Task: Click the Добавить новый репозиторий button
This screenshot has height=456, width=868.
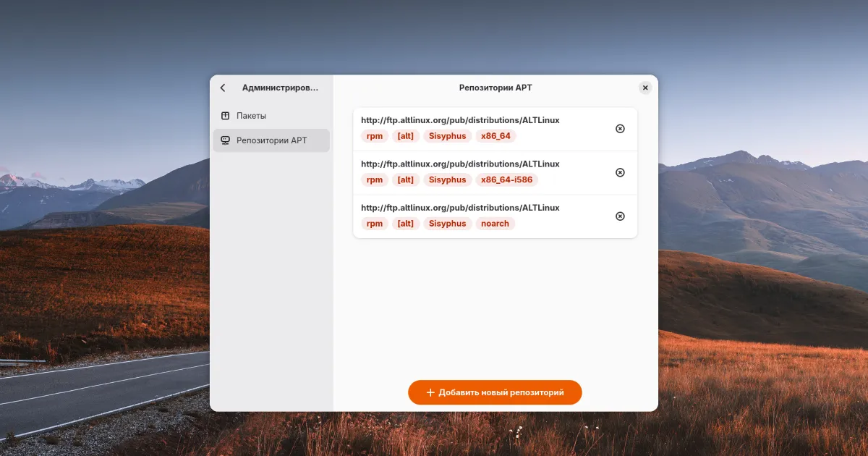Action: (x=495, y=392)
